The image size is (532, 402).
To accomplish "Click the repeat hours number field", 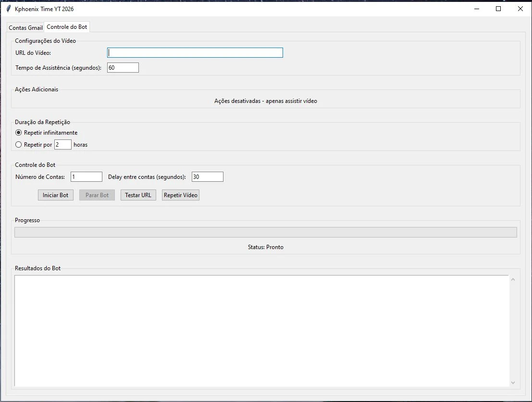I will pyautogui.click(x=62, y=145).
